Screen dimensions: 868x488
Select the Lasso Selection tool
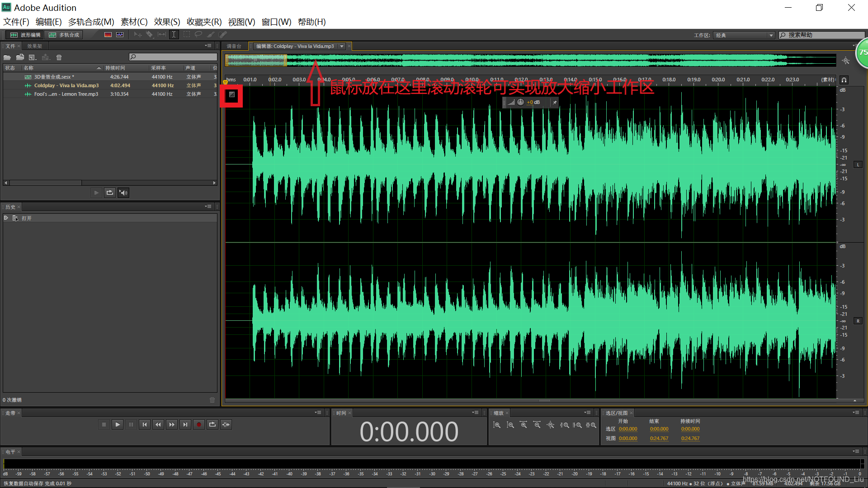coord(198,35)
